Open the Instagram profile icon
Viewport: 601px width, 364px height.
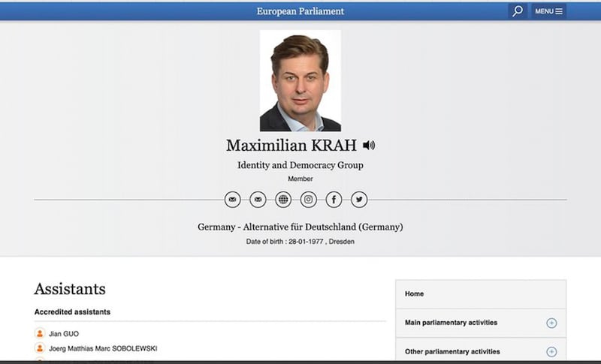(309, 200)
